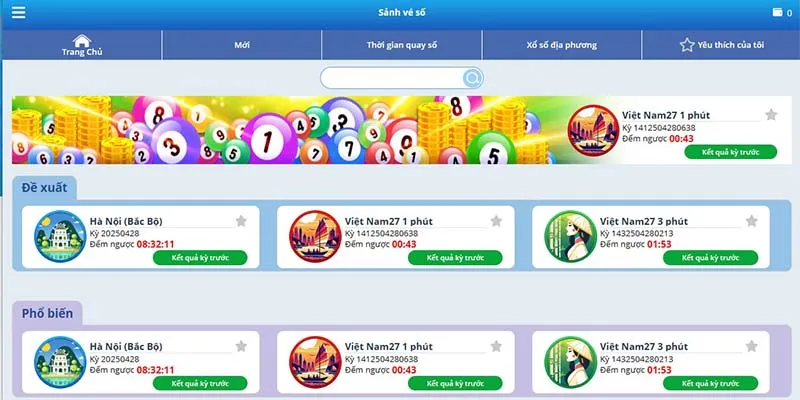Viewport: 800px width, 400px height.
Task: Open Yêu thích của tôi tab
Action: (x=721, y=45)
